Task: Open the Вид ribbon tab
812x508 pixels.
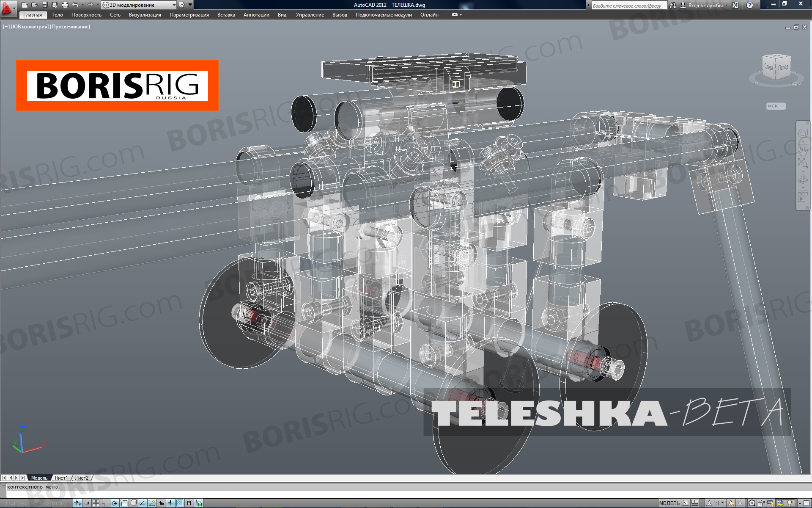Action: 282,15
